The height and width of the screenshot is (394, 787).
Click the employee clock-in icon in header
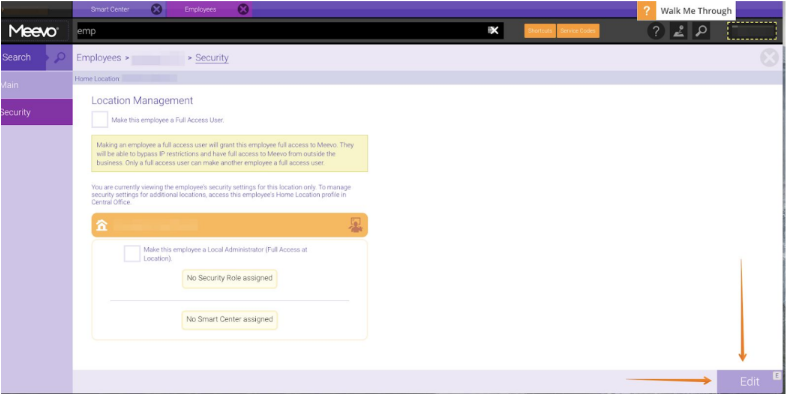[678, 31]
